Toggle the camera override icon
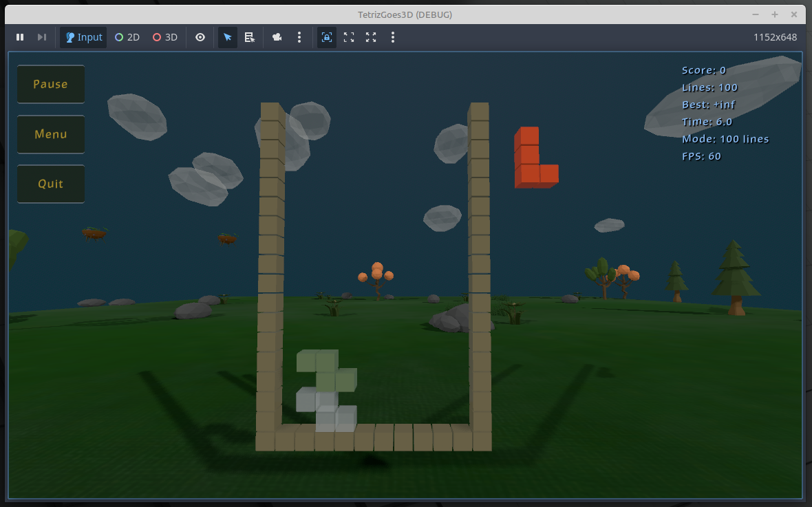This screenshot has height=507, width=812. (277, 37)
